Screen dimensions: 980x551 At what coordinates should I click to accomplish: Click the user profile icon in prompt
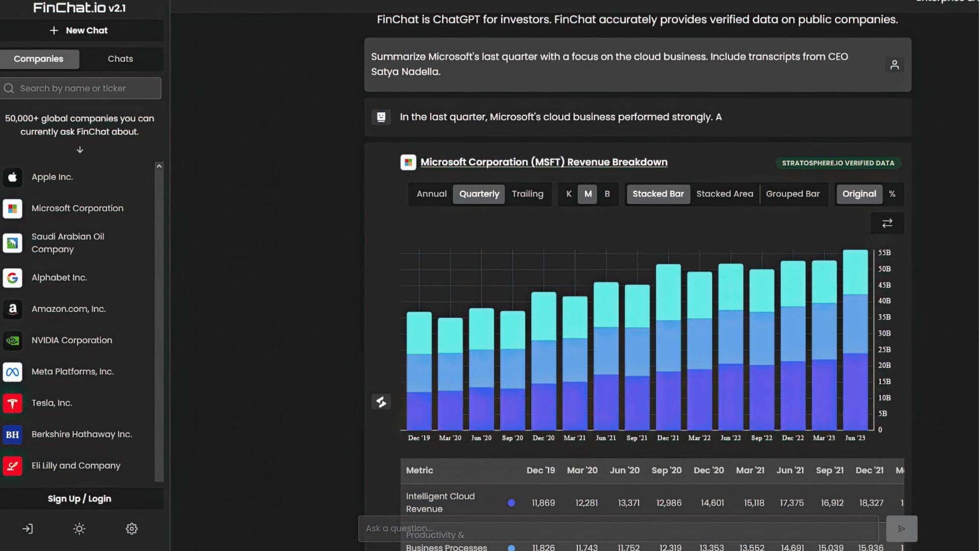[x=894, y=65]
